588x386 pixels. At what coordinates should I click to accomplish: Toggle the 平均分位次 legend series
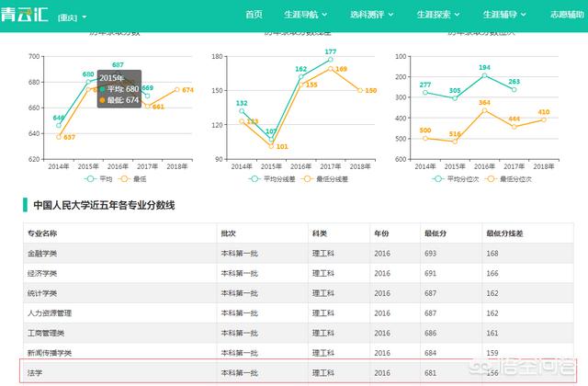click(456, 179)
